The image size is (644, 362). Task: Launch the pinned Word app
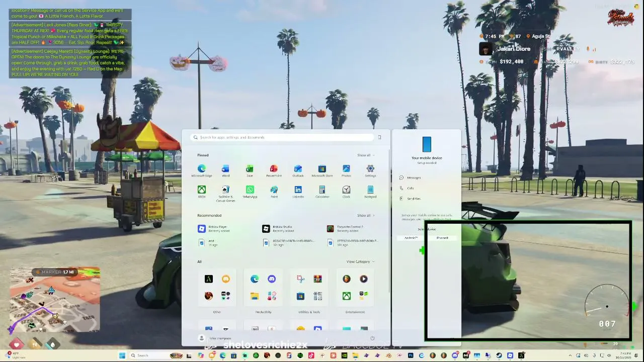pyautogui.click(x=225, y=171)
